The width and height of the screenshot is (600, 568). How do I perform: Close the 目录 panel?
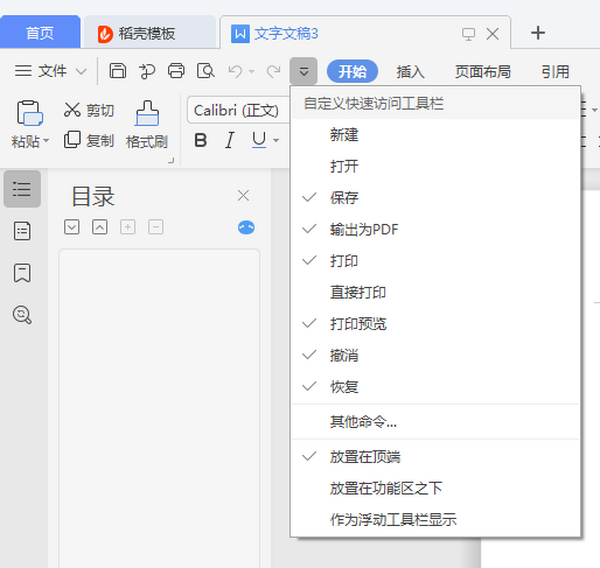click(243, 196)
